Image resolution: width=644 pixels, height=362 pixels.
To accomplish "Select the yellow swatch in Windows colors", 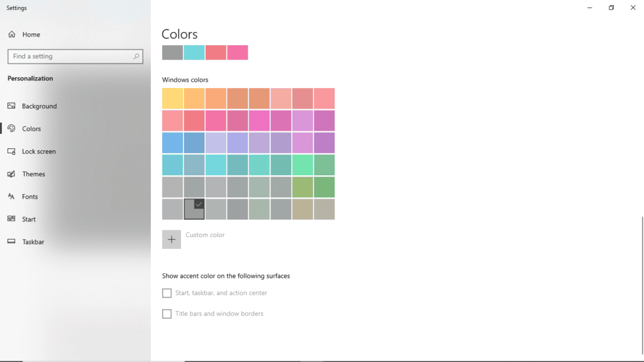I will click(172, 99).
